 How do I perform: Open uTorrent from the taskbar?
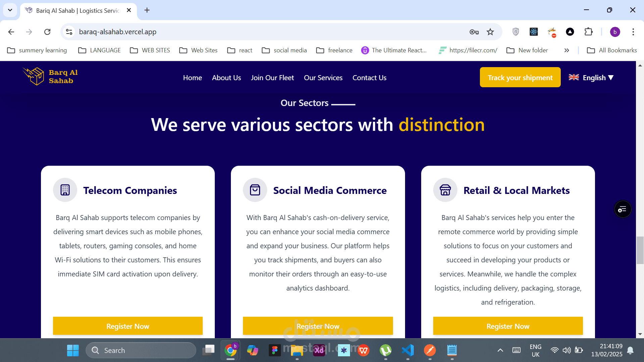386,350
